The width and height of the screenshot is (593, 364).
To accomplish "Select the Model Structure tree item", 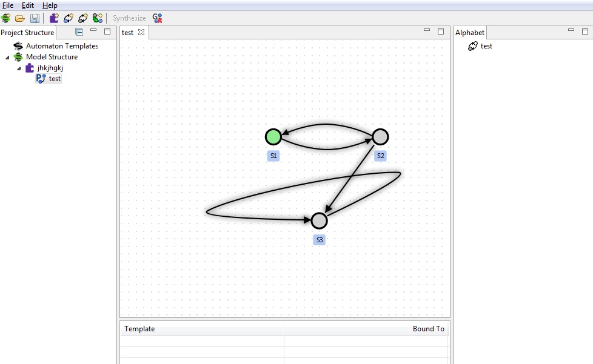I will (52, 57).
